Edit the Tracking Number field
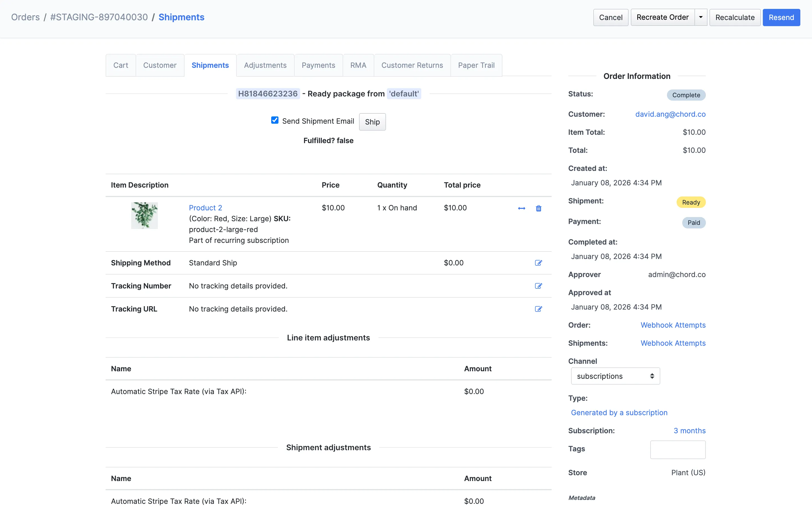 pyautogui.click(x=538, y=286)
